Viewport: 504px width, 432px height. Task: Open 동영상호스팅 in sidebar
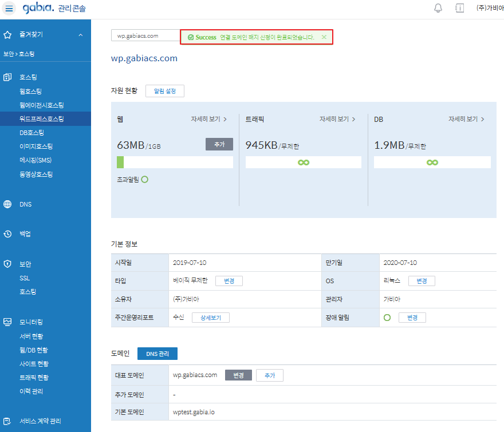36,175
